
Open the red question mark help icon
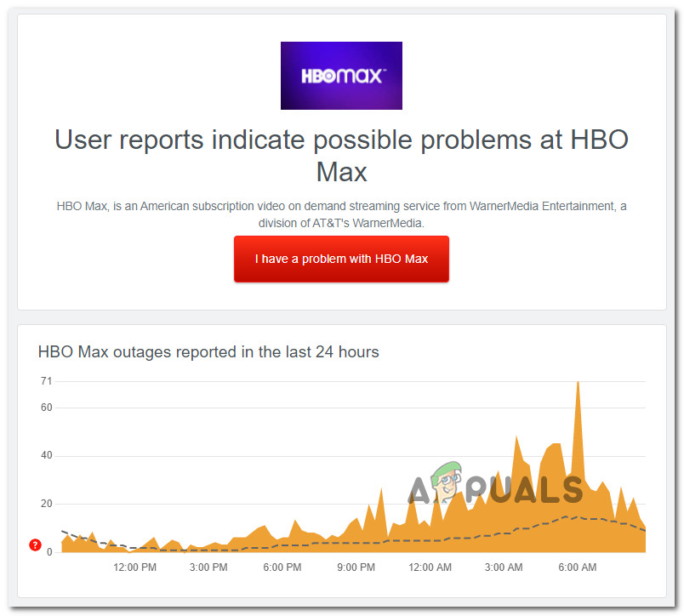tap(35, 544)
